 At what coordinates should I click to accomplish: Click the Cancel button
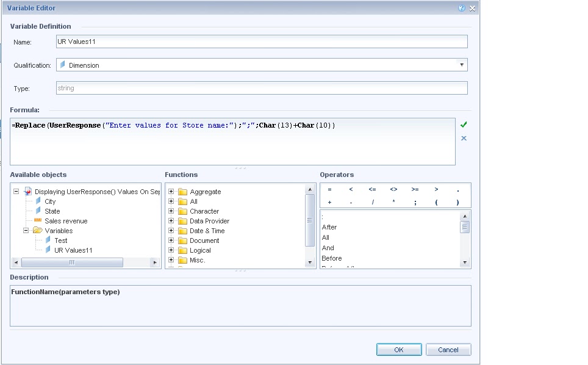tap(448, 349)
